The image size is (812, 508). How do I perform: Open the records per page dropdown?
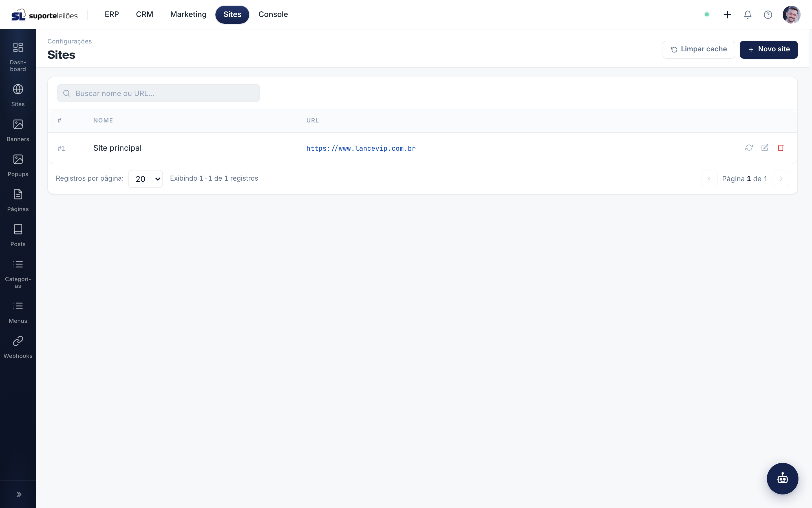pos(145,179)
